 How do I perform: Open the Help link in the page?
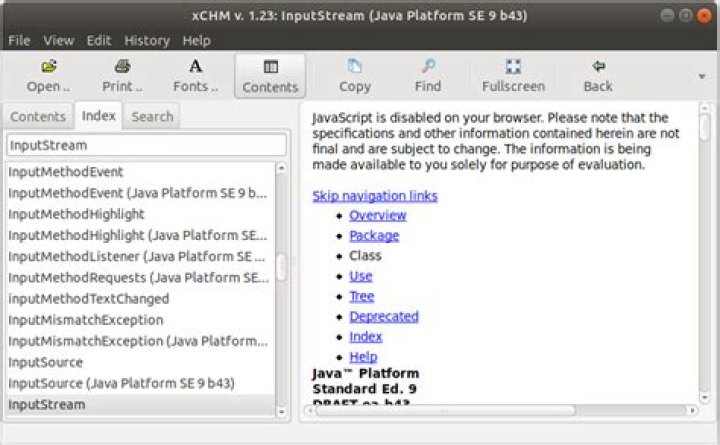363,357
